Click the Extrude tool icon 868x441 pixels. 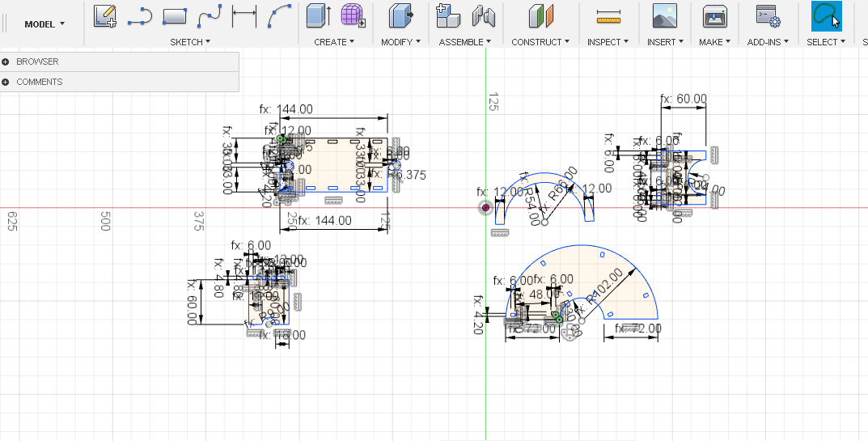(x=318, y=15)
